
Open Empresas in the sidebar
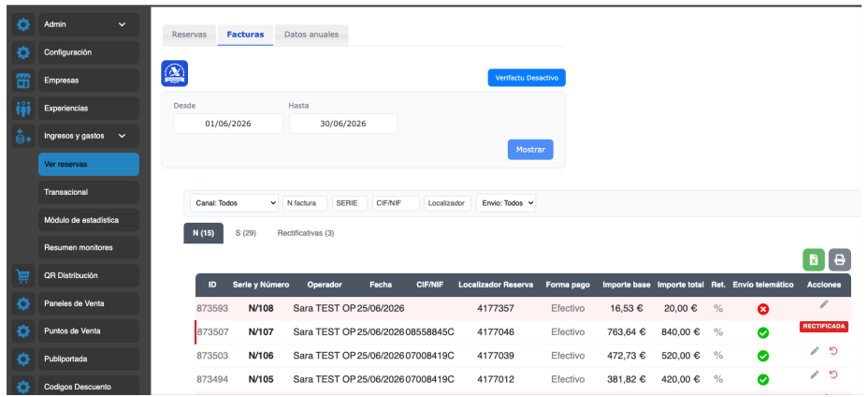tap(89, 81)
